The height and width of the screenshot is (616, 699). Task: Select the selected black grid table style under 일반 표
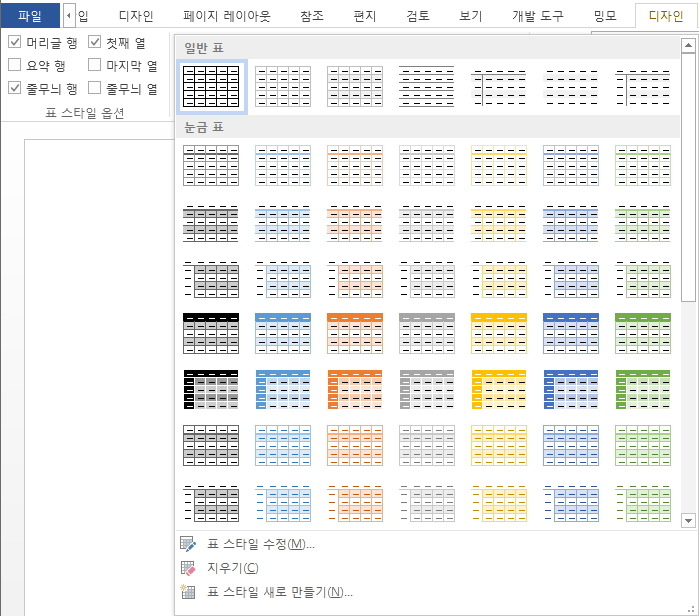click(x=211, y=86)
